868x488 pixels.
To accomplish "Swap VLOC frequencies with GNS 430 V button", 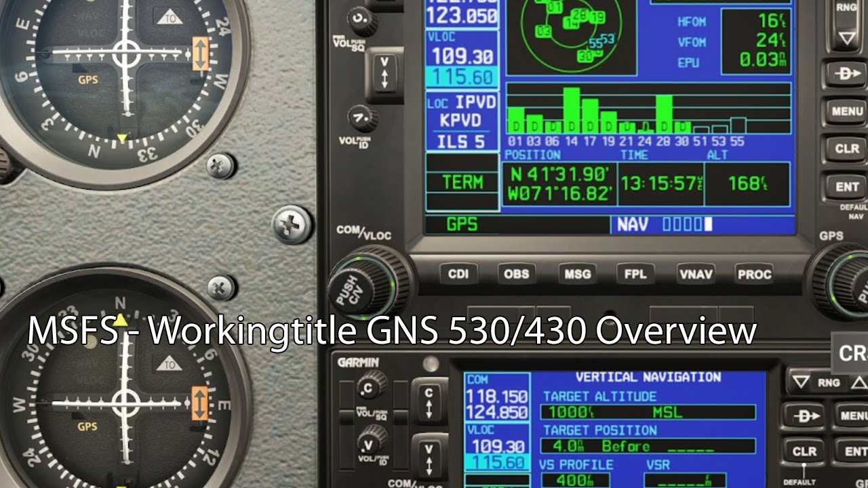I will [x=429, y=457].
